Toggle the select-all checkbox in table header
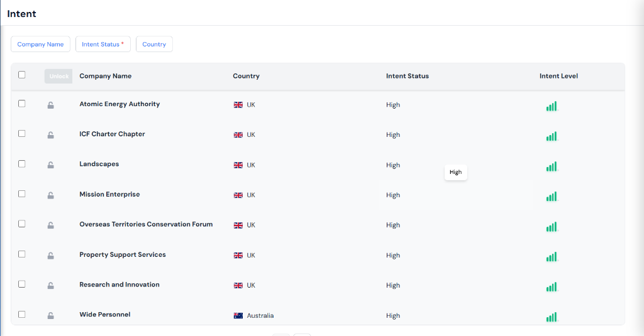644x336 pixels. pos(22,75)
